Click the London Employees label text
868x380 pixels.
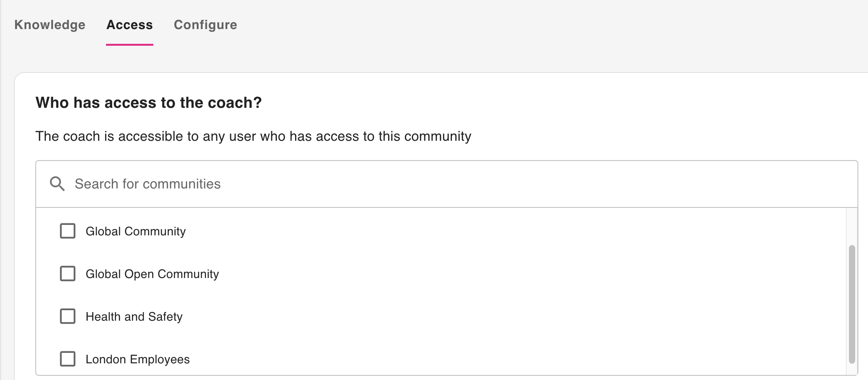point(137,359)
